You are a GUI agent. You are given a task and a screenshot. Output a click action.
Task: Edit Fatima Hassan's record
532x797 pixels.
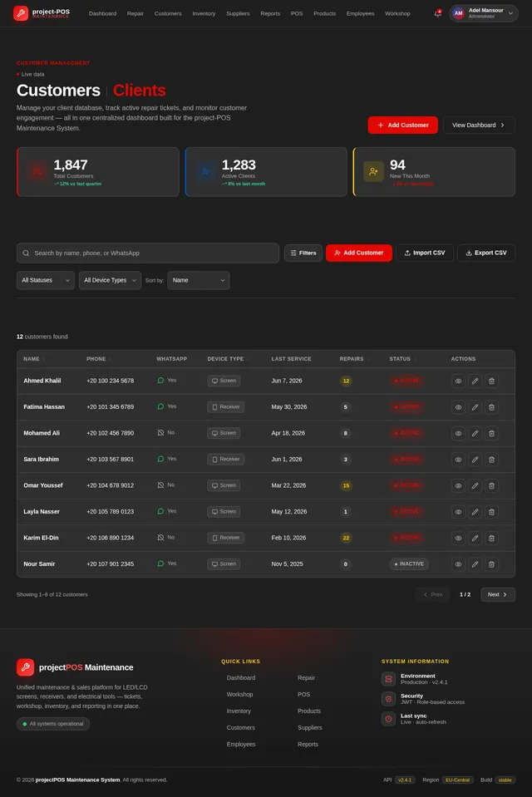tap(475, 407)
